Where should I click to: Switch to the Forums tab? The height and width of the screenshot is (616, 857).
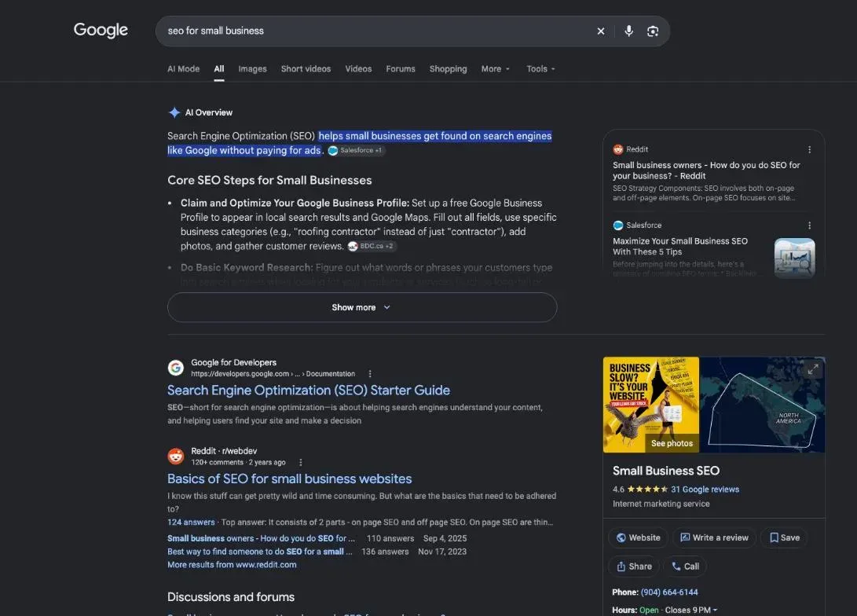pyautogui.click(x=401, y=69)
